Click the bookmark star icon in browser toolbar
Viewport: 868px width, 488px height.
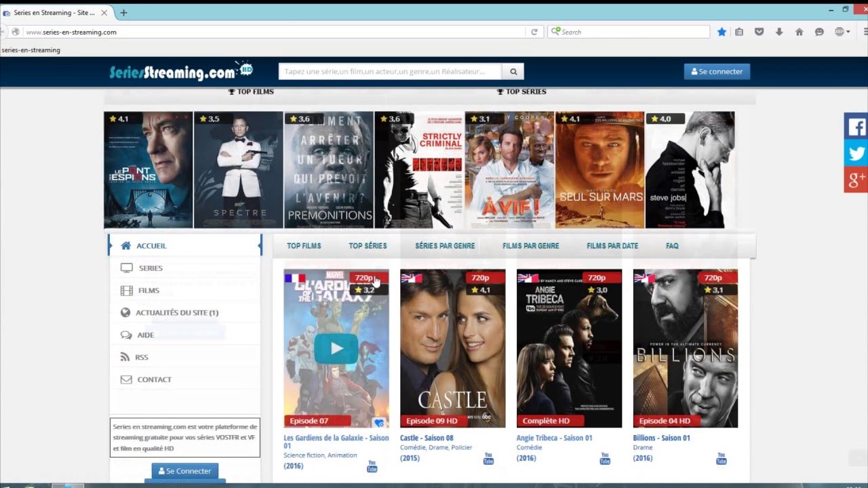click(x=722, y=32)
